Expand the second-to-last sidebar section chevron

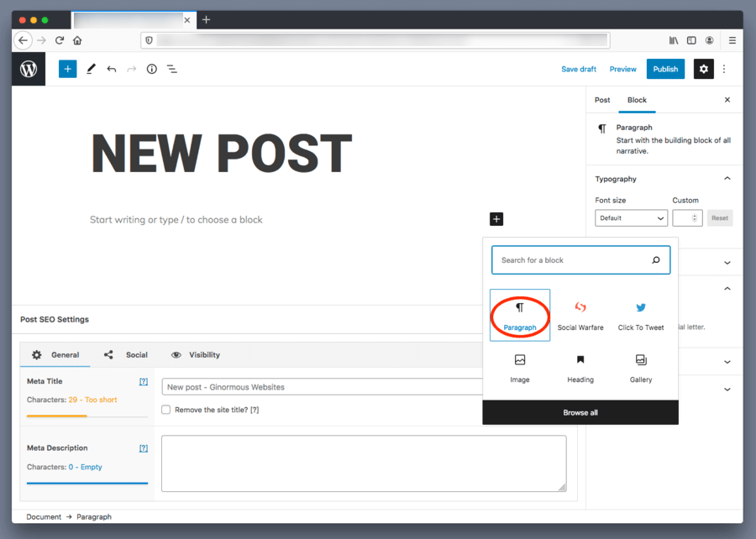[727, 362]
